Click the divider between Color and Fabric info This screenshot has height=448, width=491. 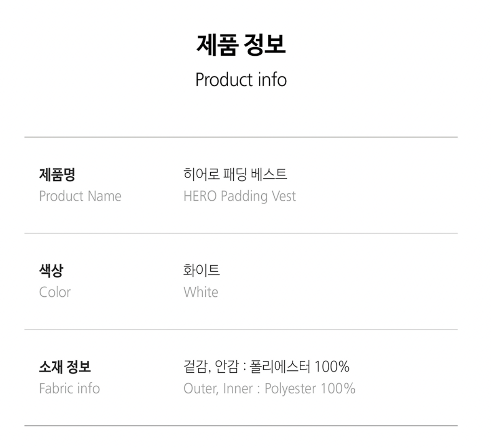241,330
